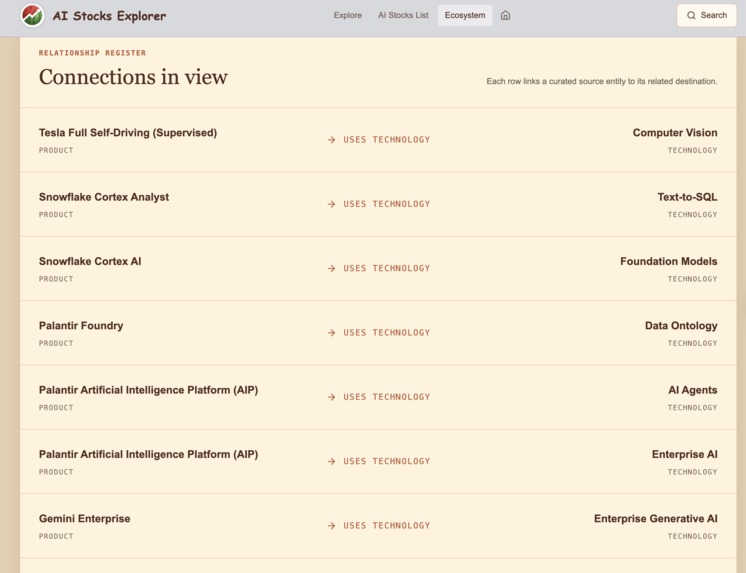Open Palantir Foundry entry

(81, 326)
